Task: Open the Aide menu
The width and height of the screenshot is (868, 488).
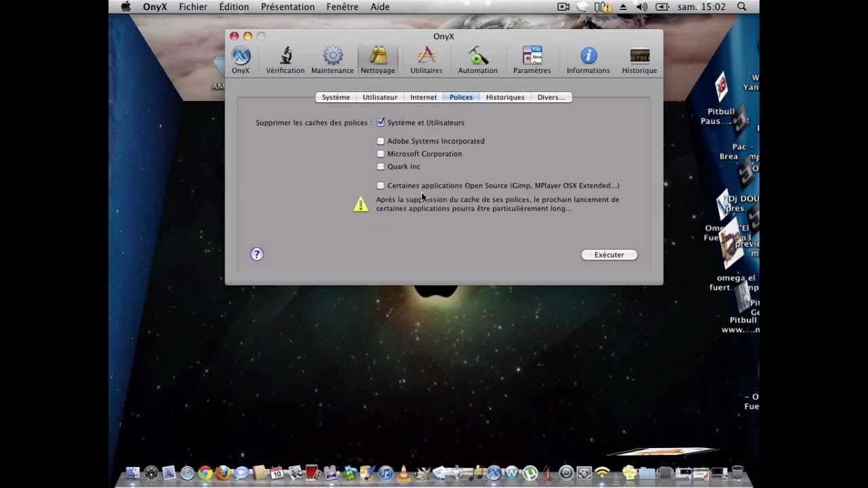Action: tap(380, 7)
